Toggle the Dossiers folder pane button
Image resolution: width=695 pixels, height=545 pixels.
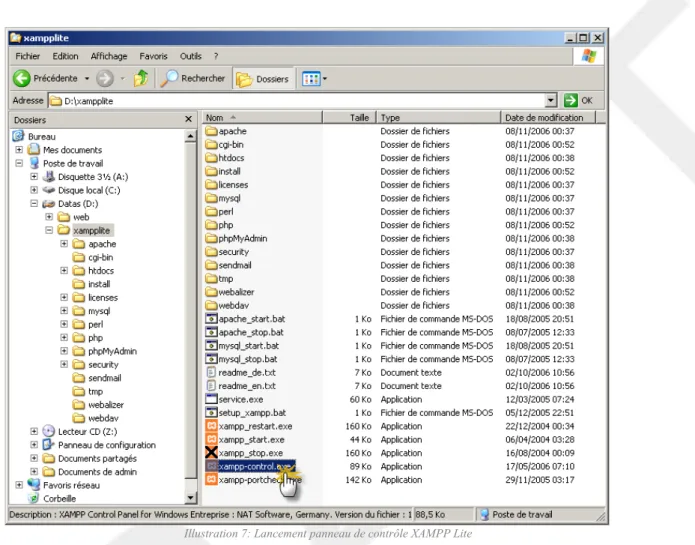263,79
